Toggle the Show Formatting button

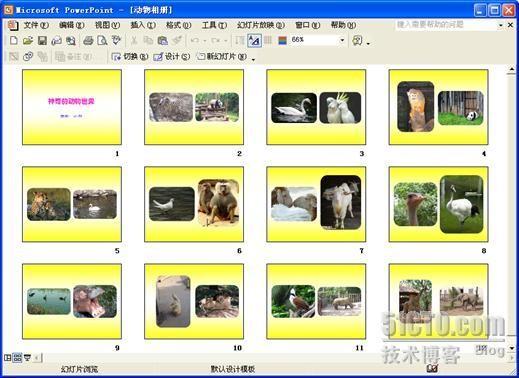tap(254, 40)
